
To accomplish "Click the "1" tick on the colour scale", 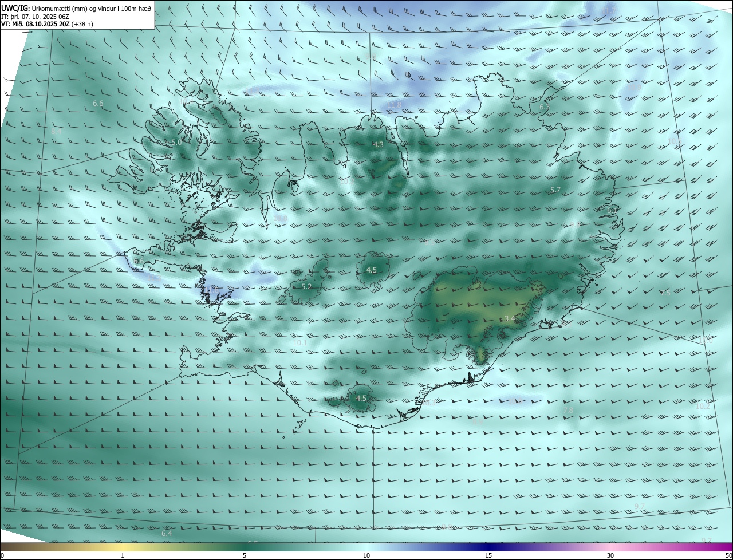I will click(123, 555).
